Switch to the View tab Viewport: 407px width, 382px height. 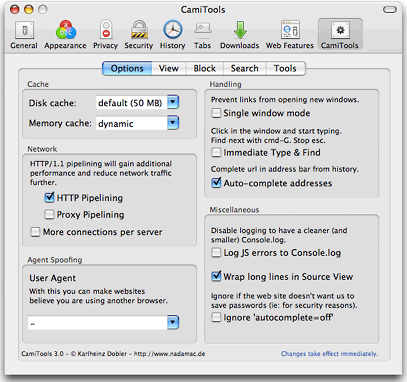click(169, 68)
